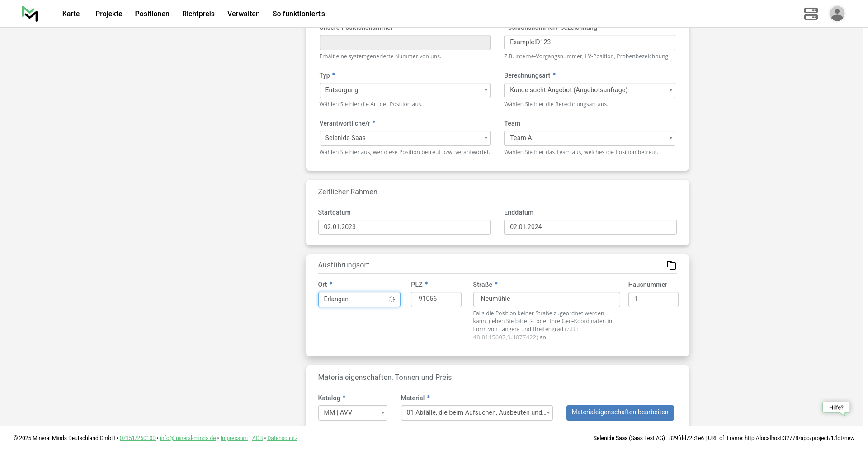Open the Datenschutz footer link
The image size is (868, 449).
[x=282, y=438]
